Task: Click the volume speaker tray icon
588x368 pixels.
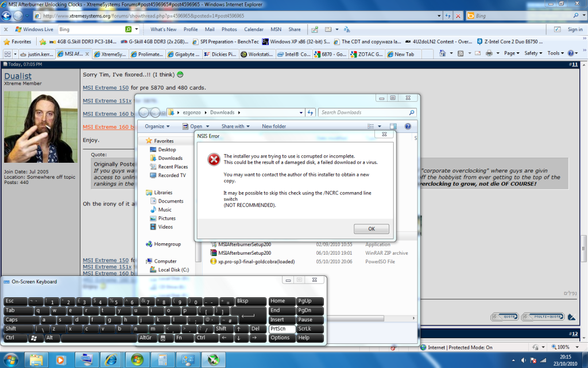Action: (523, 361)
